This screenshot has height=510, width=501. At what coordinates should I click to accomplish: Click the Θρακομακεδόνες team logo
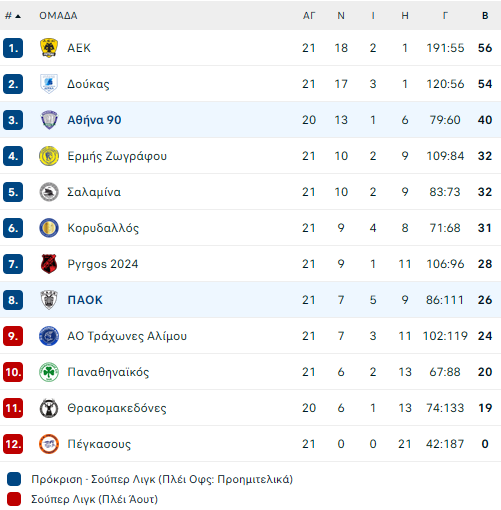tap(49, 408)
